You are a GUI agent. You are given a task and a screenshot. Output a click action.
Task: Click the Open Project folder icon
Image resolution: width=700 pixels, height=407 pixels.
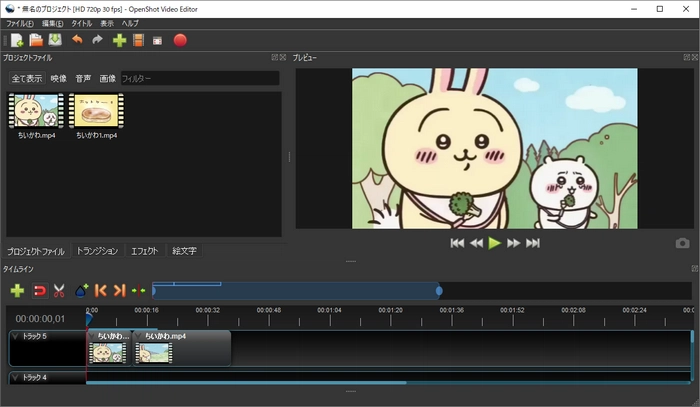pyautogui.click(x=36, y=41)
